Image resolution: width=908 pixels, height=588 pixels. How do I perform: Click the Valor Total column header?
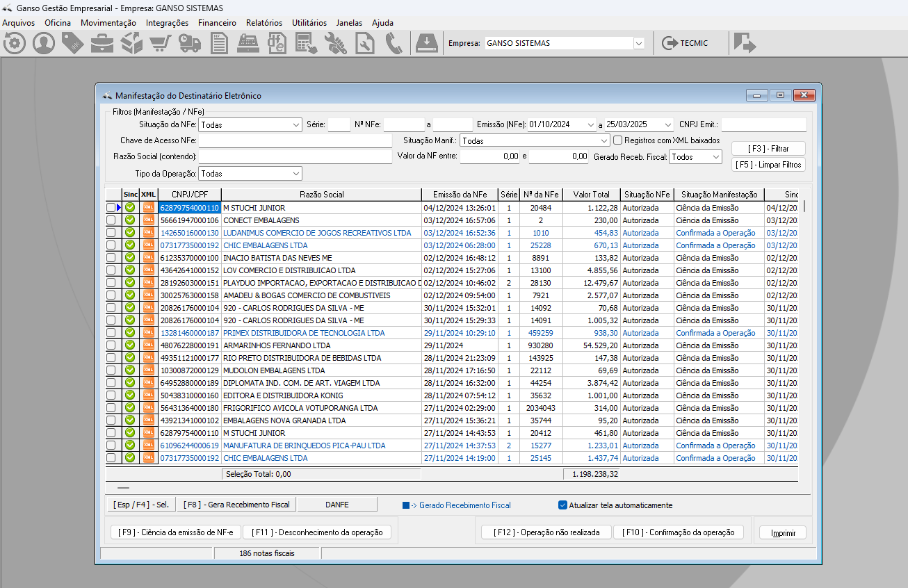pos(591,195)
